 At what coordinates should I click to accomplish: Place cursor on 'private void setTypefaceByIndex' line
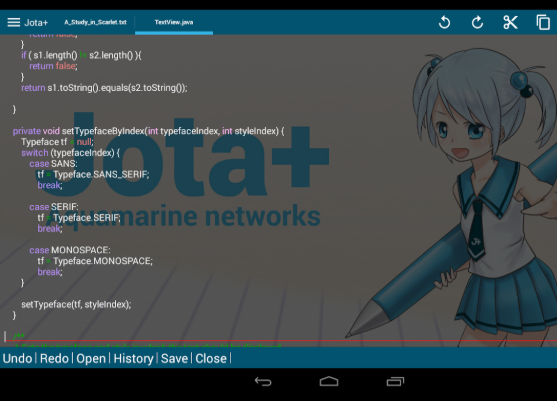[148, 131]
